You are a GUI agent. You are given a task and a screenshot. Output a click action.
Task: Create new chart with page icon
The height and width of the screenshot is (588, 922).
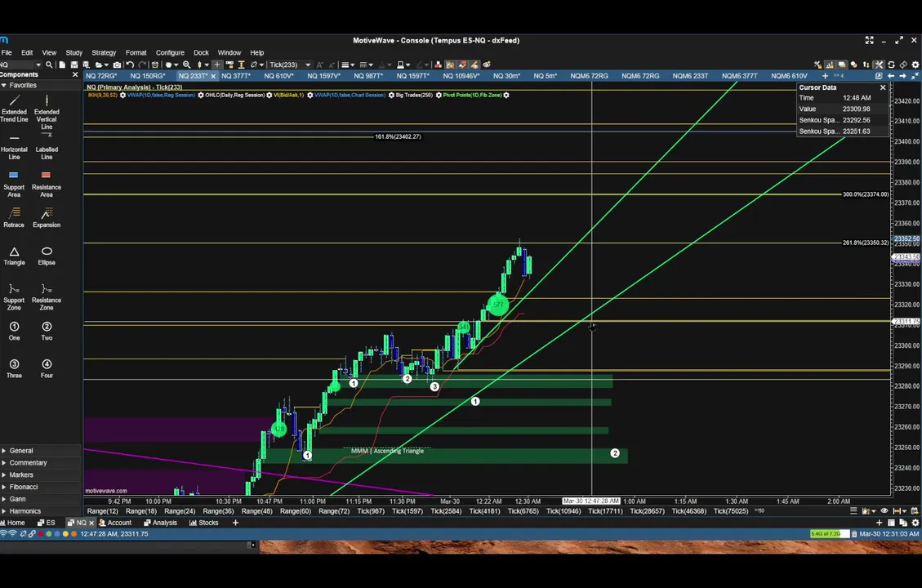pos(62,65)
